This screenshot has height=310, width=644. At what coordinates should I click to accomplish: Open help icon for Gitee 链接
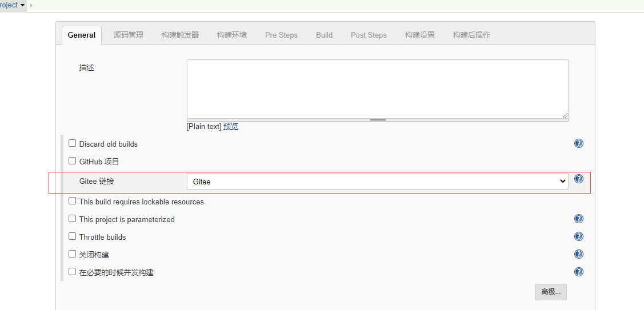(579, 179)
